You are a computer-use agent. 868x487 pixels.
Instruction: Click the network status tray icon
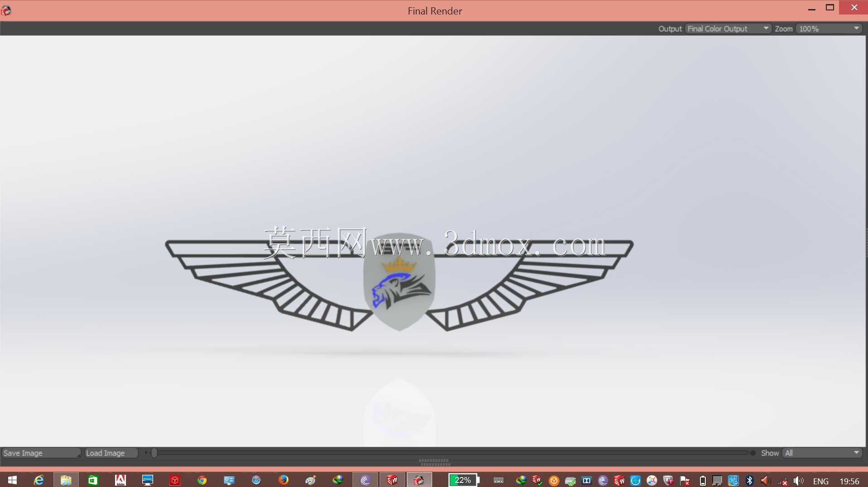click(782, 481)
